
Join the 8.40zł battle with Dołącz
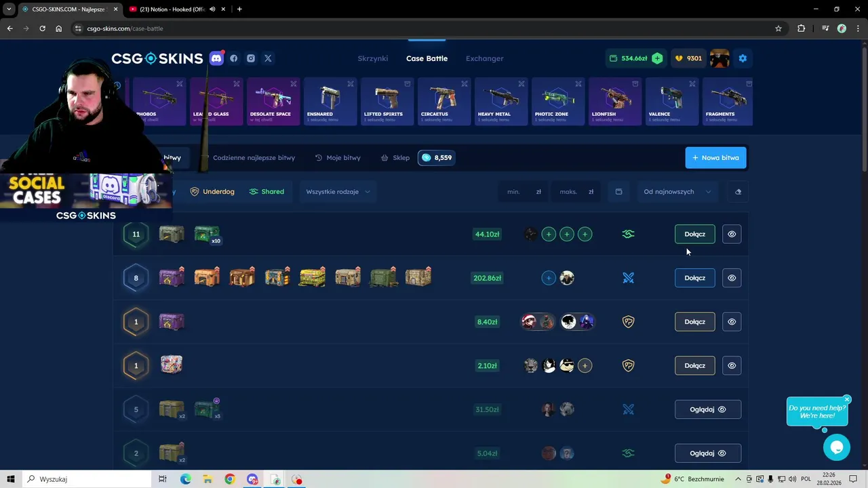(694, 322)
